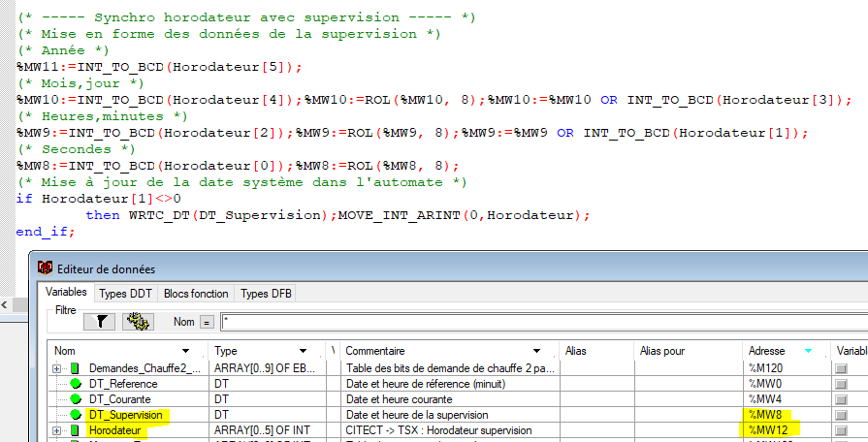
Task: Expand the Demandes_Chauffe2 array node
Action: point(57,368)
